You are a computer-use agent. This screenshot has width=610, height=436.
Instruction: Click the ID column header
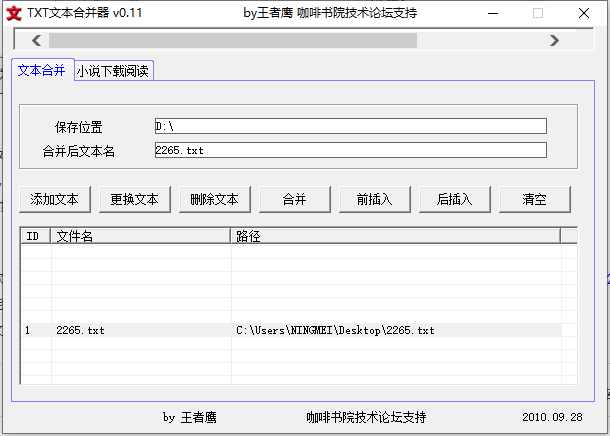[35, 236]
